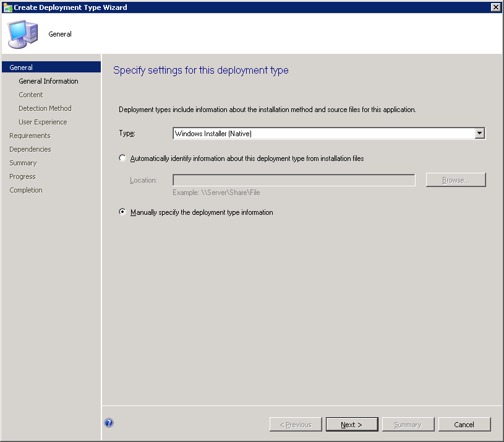Screen dimensions: 504x442
Task: Select Automatically identify information radio button
Action: coord(122,158)
